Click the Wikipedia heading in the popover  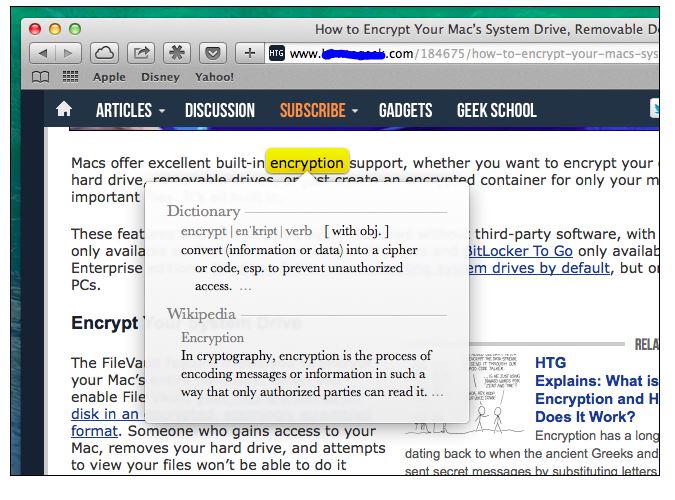point(201,314)
